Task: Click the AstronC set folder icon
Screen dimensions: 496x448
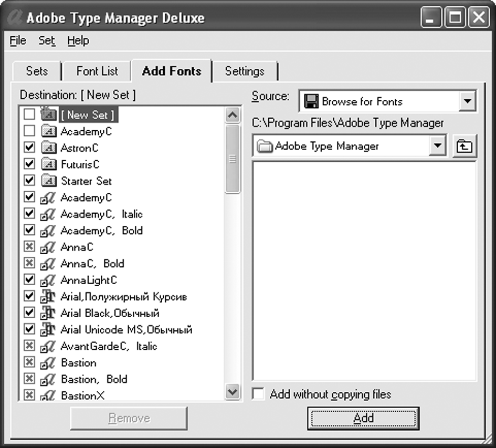Action: (49, 148)
